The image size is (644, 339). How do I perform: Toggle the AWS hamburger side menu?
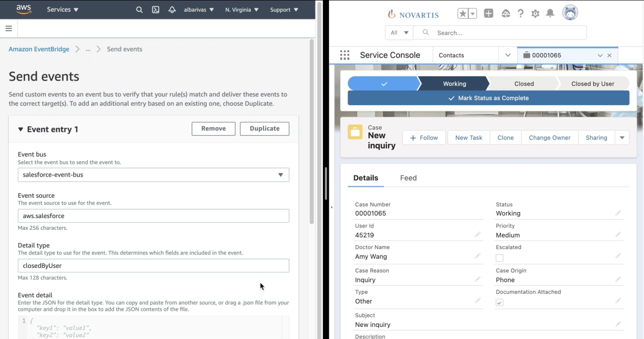tap(9, 28)
